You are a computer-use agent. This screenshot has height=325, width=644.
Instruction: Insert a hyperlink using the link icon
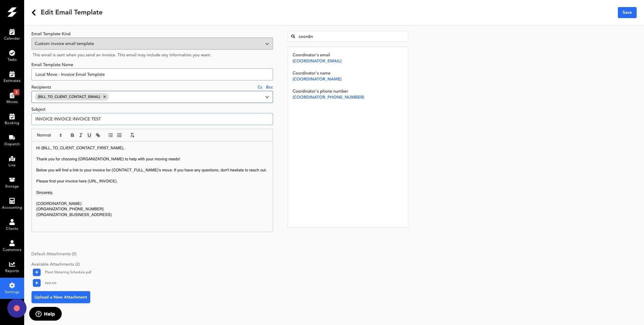click(x=98, y=135)
